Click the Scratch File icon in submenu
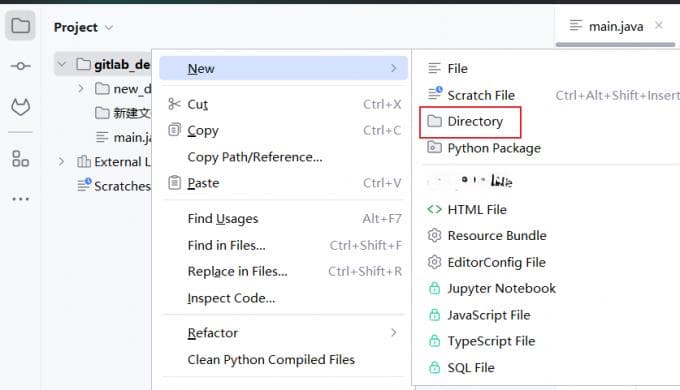680x390 pixels. (x=435, y=94)
